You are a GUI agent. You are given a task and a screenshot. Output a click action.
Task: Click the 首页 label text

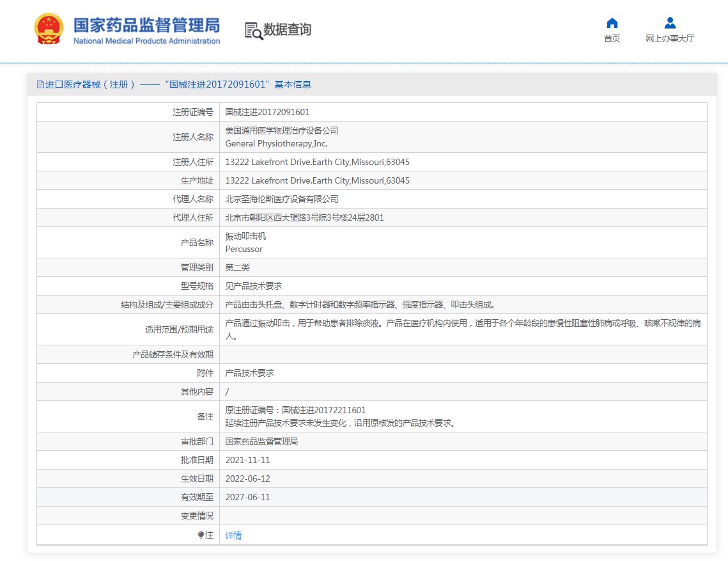click(612, 38)
